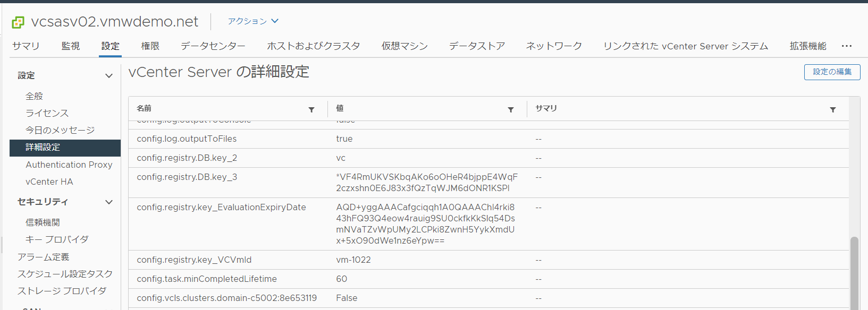This screenshot has width=868, height=310.
Task: Select 全般 in the sidebar
Action: pyautogui.click(x=34, y=96)
